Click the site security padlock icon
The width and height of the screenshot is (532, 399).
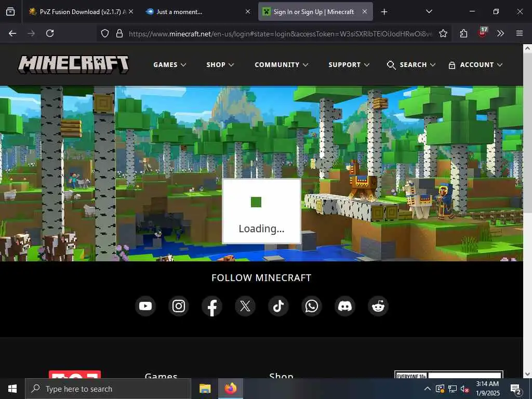[119, 33]
